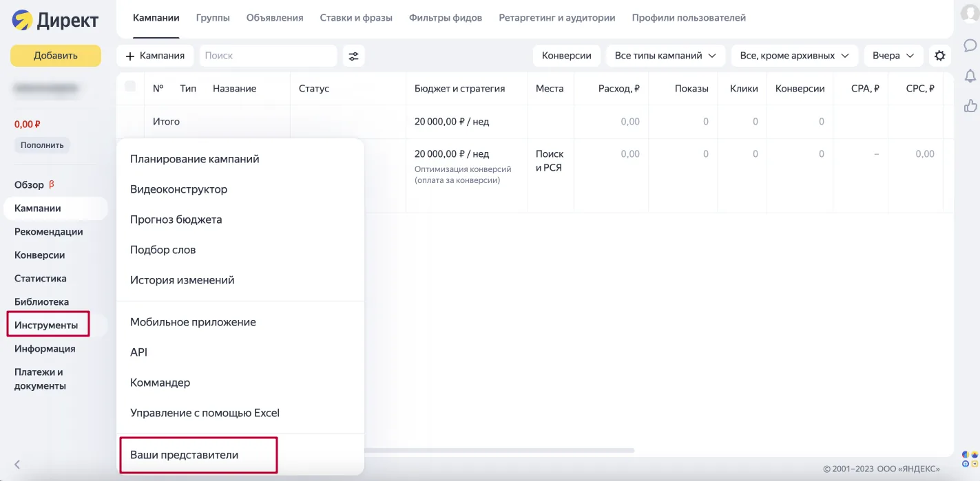Click the Yandex Direct logo
980x481 pixels.
pyautogui.click(x=56, y=20)
